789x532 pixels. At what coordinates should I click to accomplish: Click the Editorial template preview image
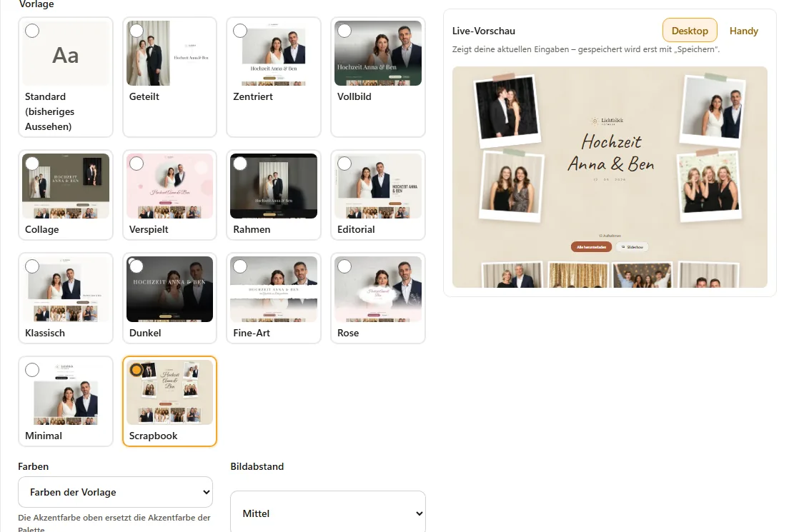tap(378, 186)
